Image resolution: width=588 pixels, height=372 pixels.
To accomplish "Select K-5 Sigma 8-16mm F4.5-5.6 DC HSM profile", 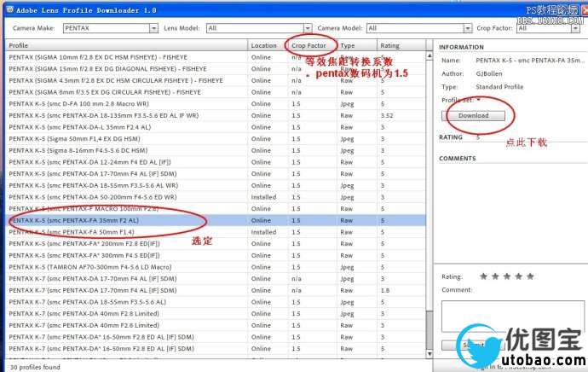I will click(216, 150).
